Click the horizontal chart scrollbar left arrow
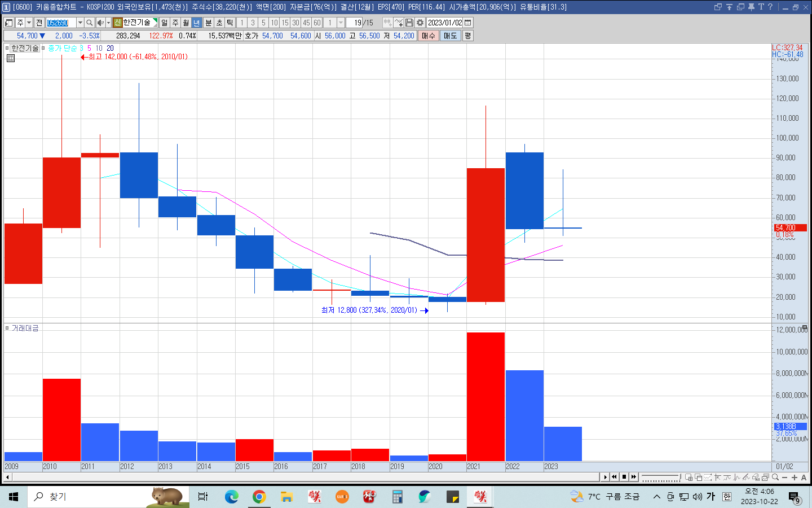 click(7, 477)
